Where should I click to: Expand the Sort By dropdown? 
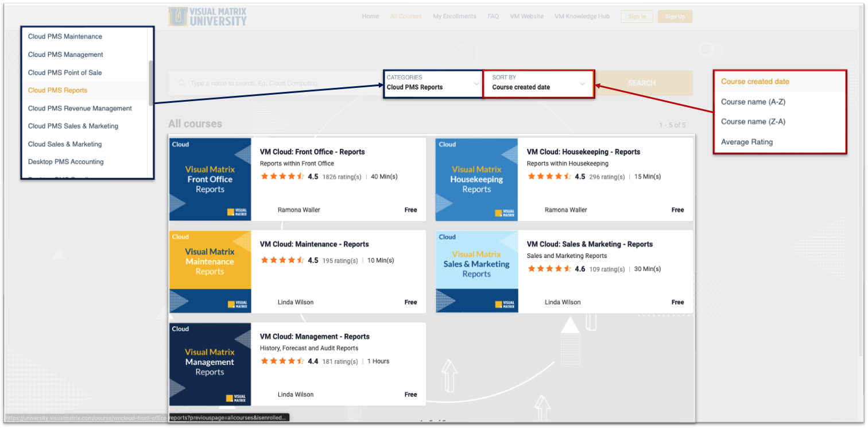pos(538,84)
